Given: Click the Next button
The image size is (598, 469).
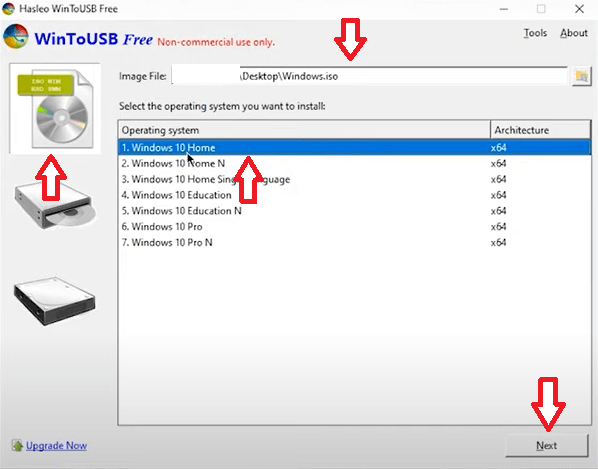Looking at the screenshot, I should [x=547, y=445].
